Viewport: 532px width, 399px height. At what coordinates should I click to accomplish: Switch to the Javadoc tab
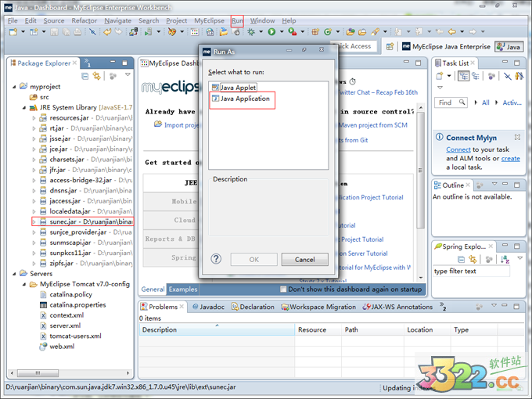pyautogui.click(x=208, y=307)
